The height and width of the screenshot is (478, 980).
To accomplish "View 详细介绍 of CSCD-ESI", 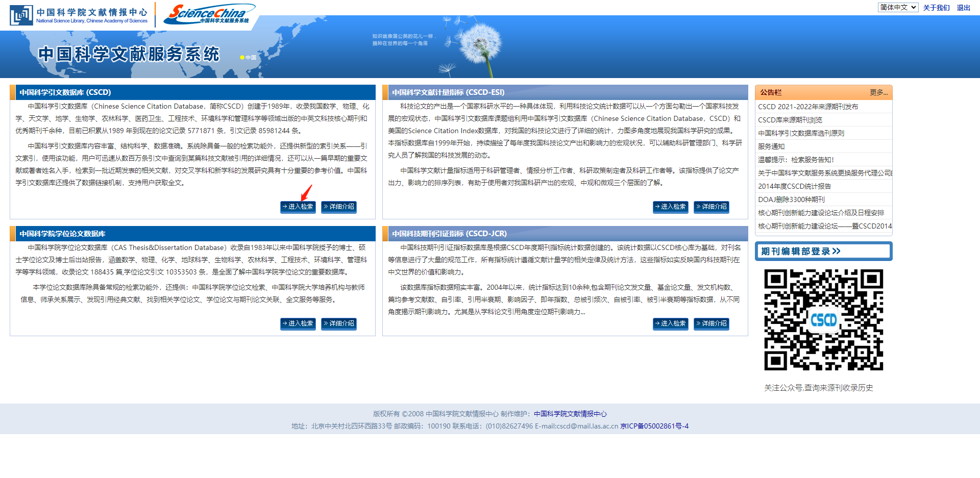I will click(711, 207).
